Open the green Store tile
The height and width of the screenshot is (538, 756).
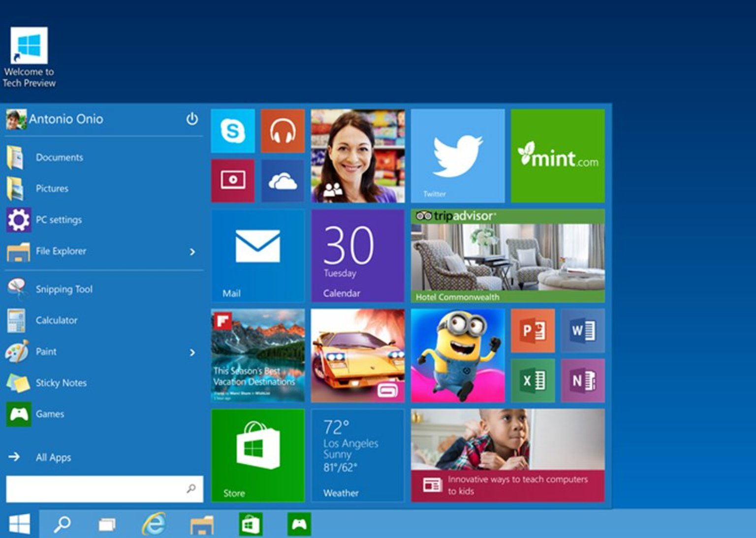click(257, 455)
